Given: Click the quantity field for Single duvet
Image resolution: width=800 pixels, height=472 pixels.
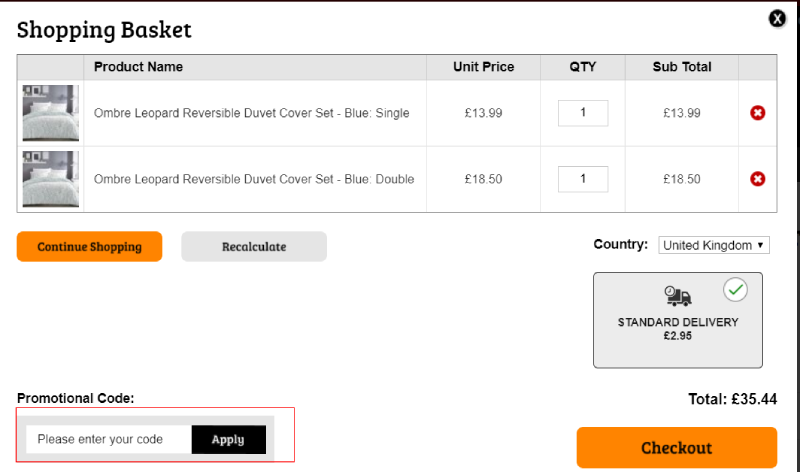Looking at the screenshot, I should 583,113.
